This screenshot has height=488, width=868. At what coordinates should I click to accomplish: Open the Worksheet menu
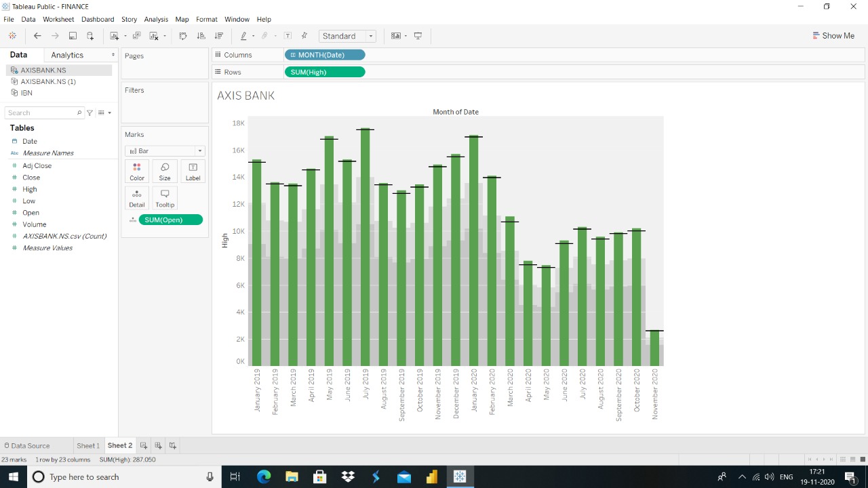pos(58,19)
